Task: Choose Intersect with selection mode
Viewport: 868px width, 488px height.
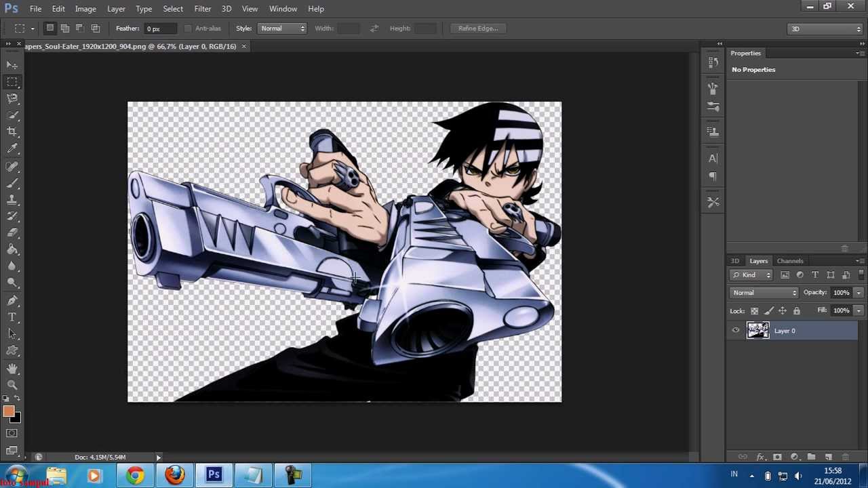Action: pos(96,28)
